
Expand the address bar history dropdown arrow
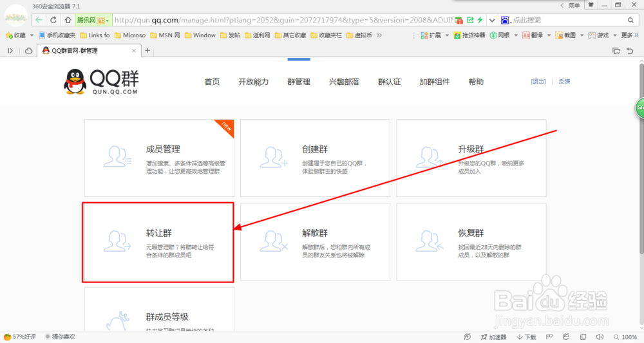(492, 20)
